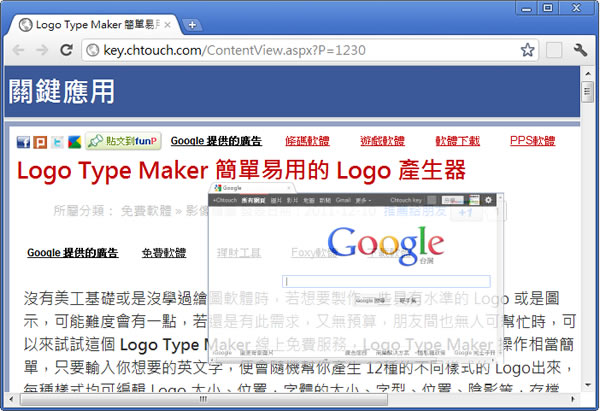600x411 pixels.
Task: Minimize the Chrome window
Action: (x=527, y=8)
